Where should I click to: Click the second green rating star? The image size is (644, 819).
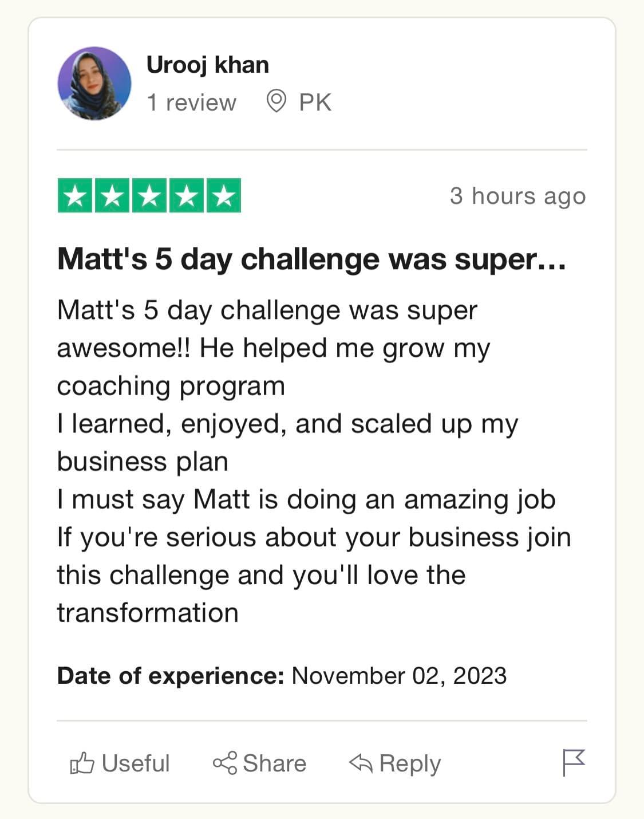112,196
